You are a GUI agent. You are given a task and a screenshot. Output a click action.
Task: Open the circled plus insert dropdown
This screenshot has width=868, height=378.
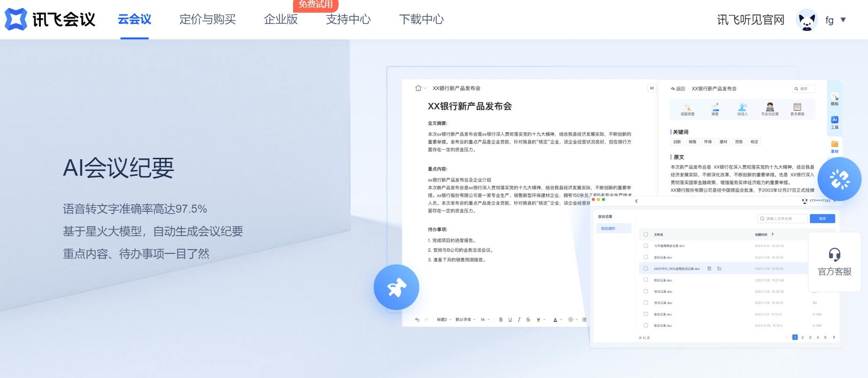click(x=573, y=319)
